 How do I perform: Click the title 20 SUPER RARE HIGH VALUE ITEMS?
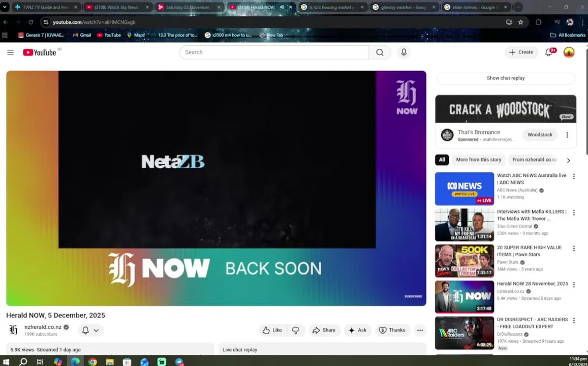[x=529, y=251]
